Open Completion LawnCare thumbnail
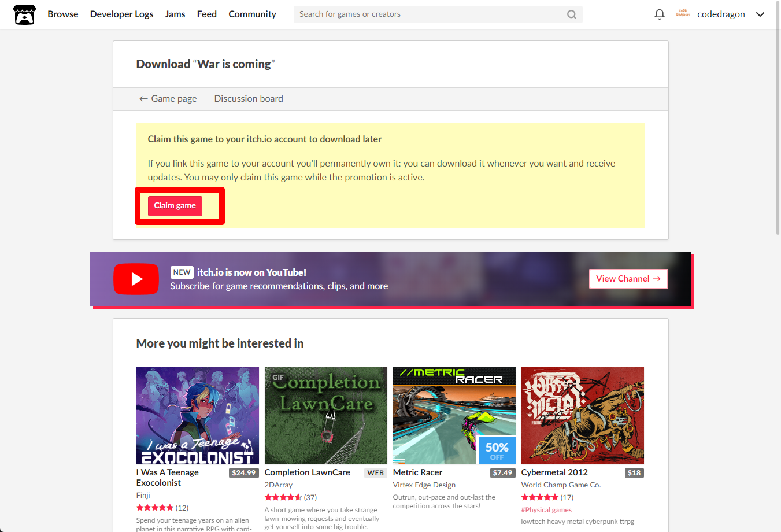This screenshot has height=532, width=781. tap(326, 416)
